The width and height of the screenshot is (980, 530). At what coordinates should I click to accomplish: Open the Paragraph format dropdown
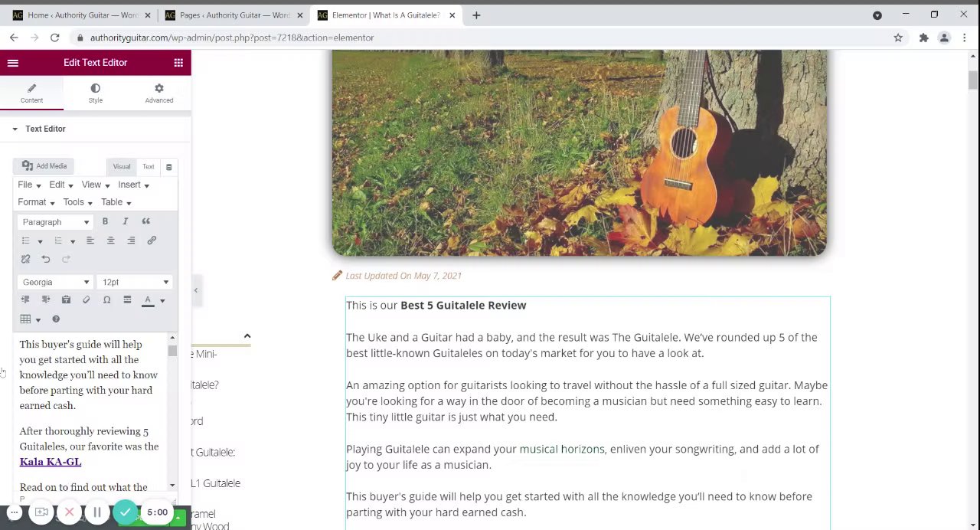click(55, 222)
